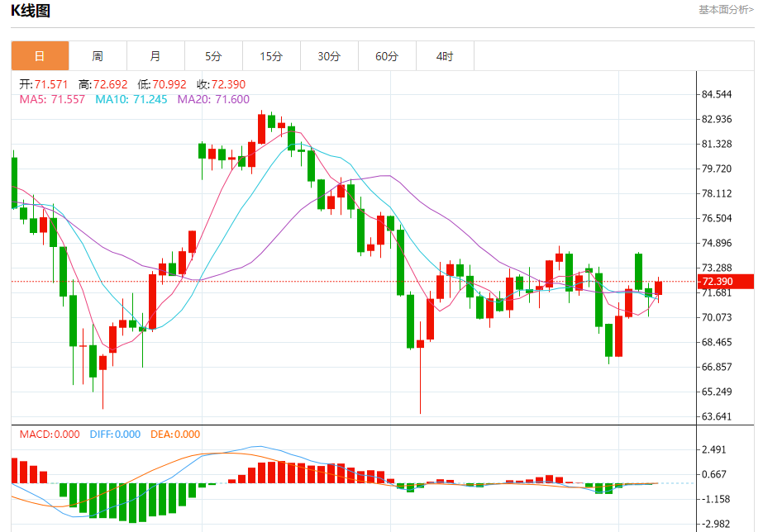The width and height of the screenshot is (763, 532).
Task: Open the 4时 interval tab
Action: click(445, 56)
